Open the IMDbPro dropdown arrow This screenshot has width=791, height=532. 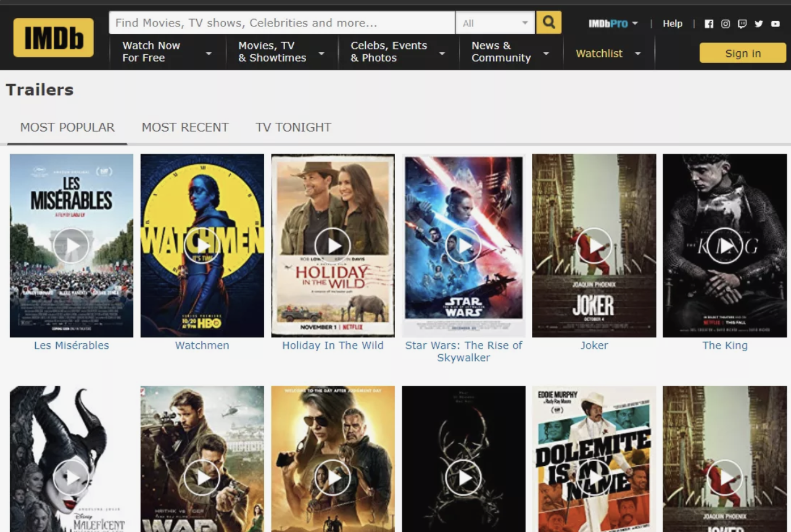(635, 23)
